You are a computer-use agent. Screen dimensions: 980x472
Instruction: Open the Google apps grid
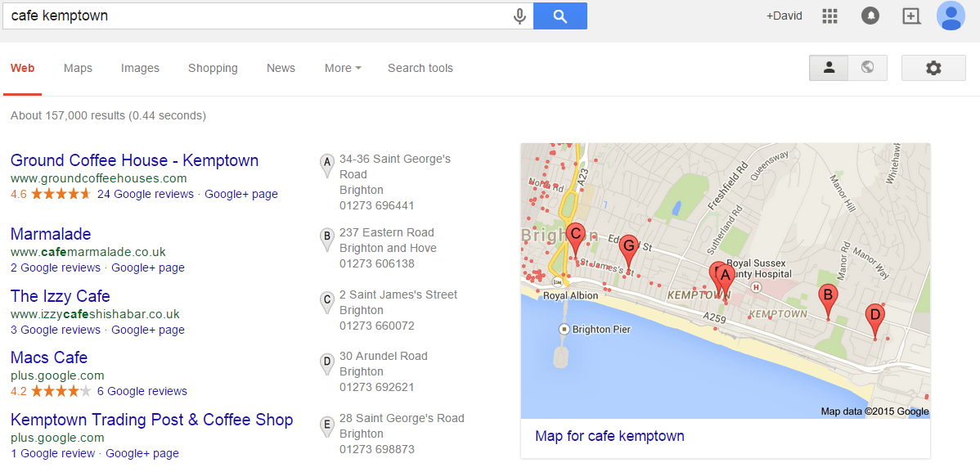829,16
